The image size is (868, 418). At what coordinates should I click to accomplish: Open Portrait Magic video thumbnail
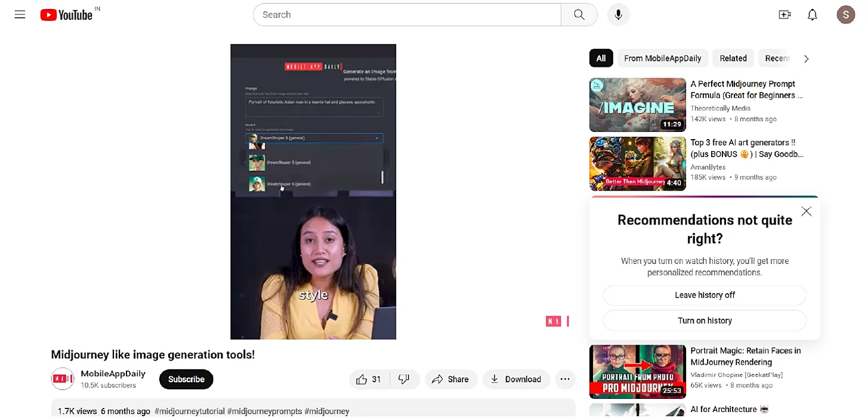pyautogui.click(x=638, y=371)
